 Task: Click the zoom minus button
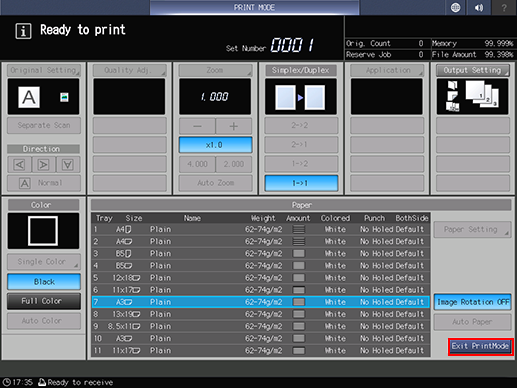tap(197, 126)
